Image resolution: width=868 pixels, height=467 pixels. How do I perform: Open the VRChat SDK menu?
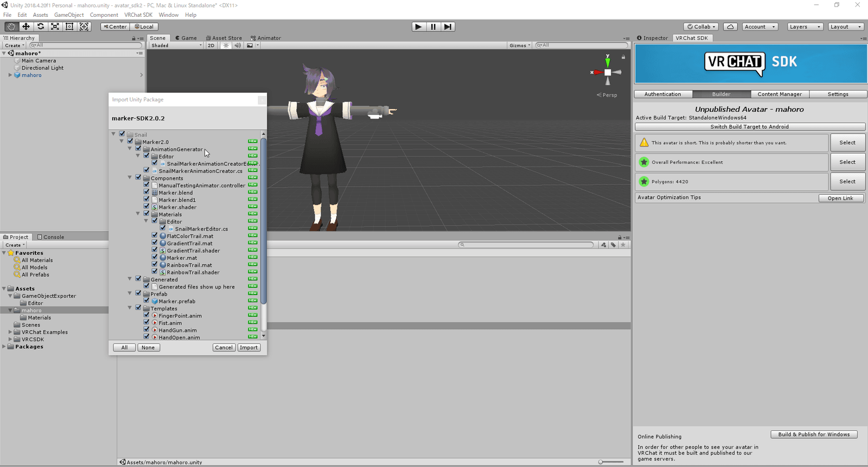138,15
